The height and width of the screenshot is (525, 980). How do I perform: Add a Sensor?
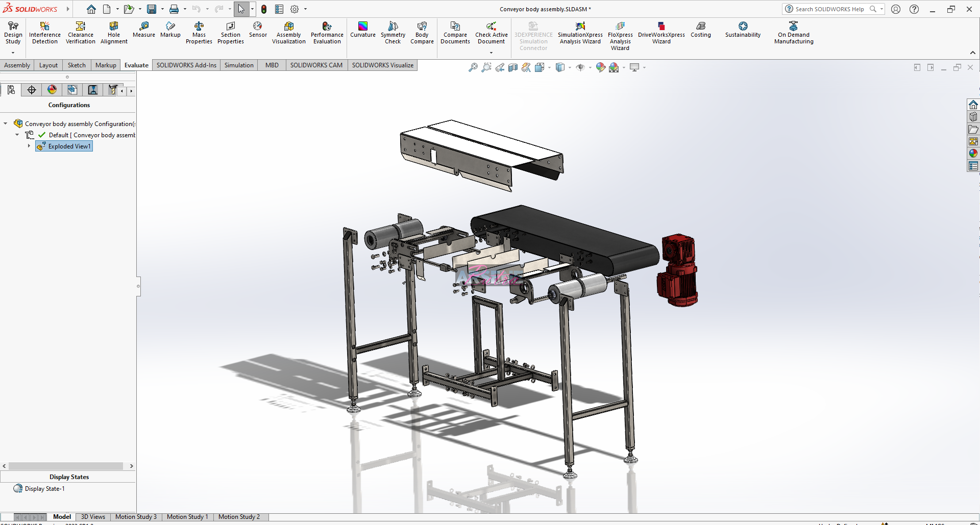point(258,30)
